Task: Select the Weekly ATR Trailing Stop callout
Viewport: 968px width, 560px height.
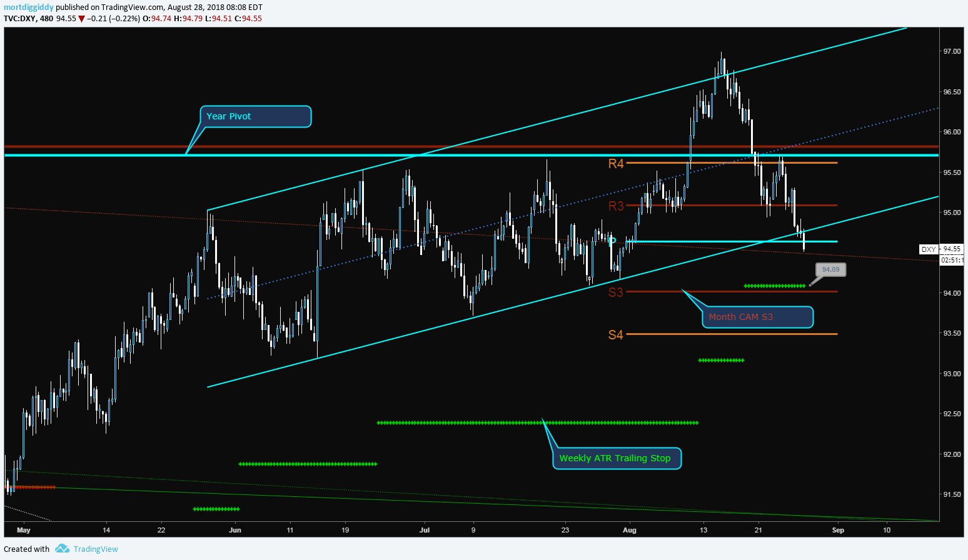Action: pos(617,458)
